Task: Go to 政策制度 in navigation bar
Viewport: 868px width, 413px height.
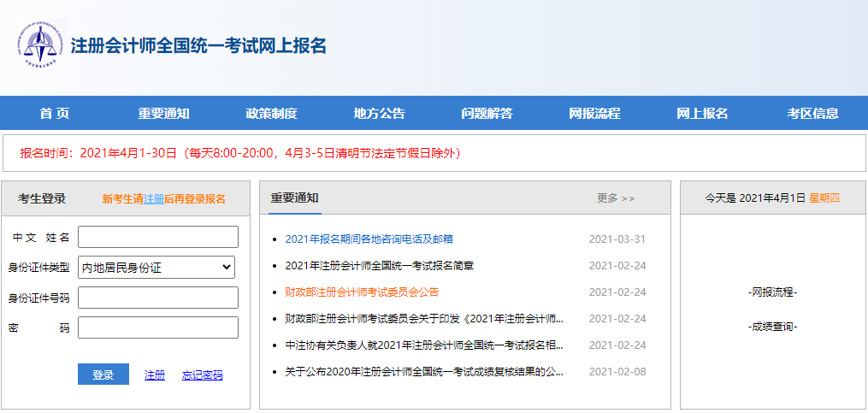Action: [x=271, y=114]
